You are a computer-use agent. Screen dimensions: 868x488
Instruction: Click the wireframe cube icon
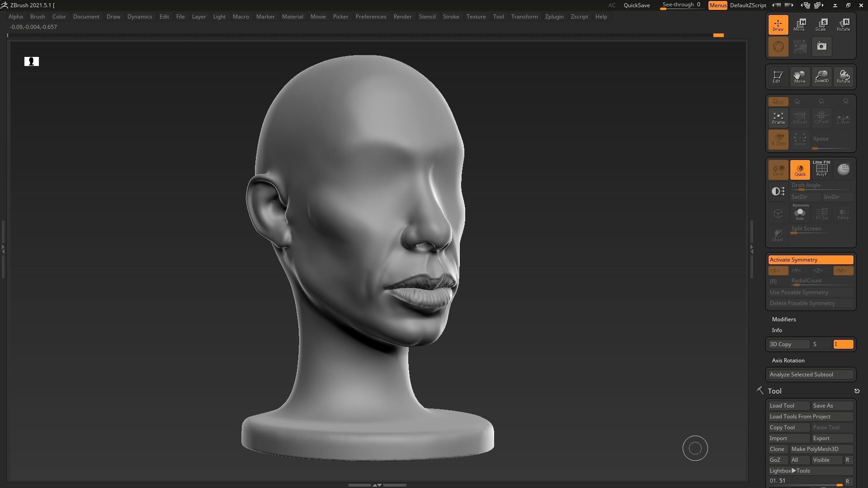[x=778, y=213]
